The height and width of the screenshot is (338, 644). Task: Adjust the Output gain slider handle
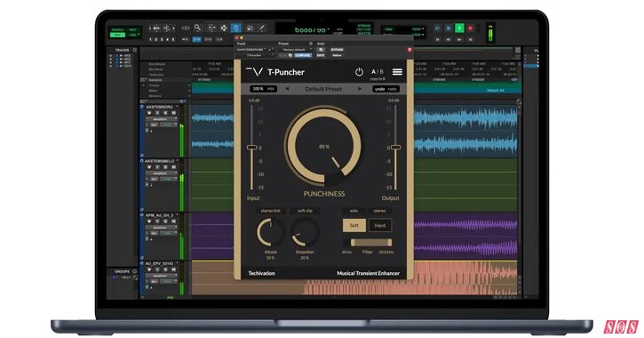click(x=395, y=147)
